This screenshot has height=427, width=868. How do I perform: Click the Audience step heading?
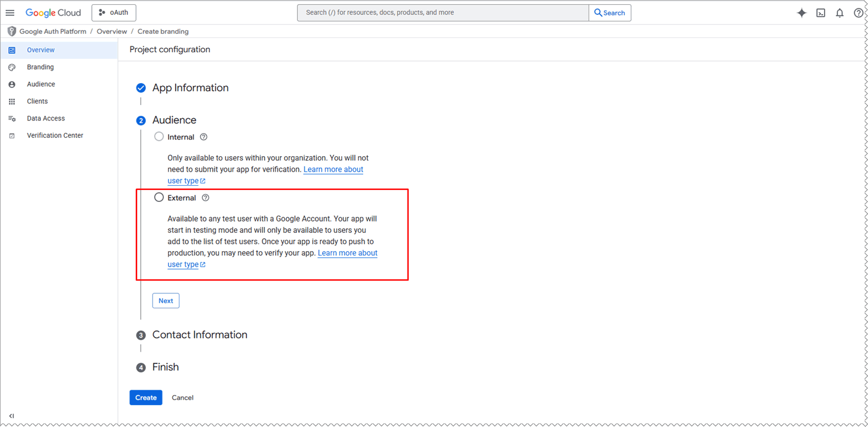[174, 120]
